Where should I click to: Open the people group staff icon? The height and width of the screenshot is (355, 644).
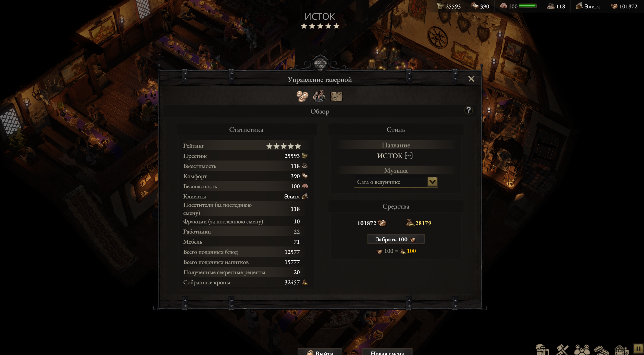(x=582, y=350)
